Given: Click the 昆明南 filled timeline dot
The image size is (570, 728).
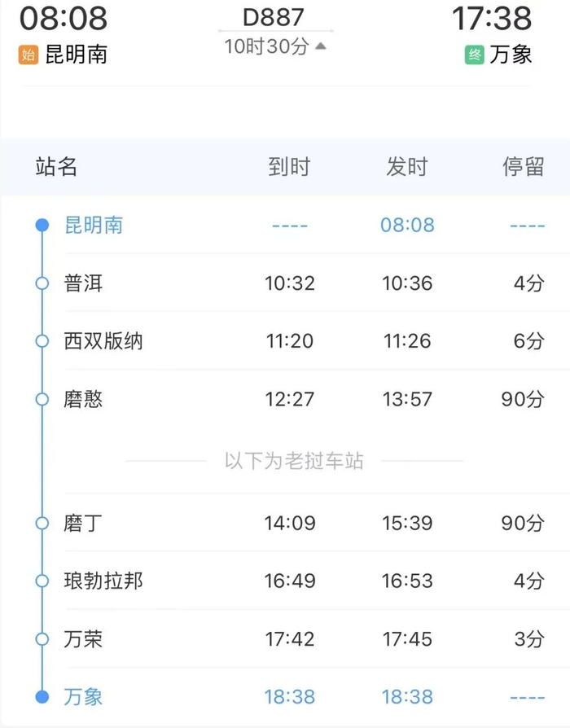Looking at the screenshot, I should 42,226.
